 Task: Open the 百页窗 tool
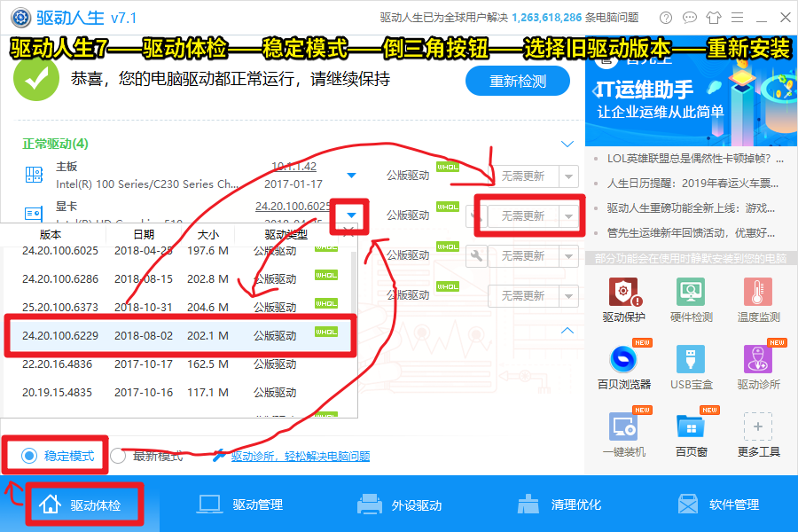(x=691, y=434)
